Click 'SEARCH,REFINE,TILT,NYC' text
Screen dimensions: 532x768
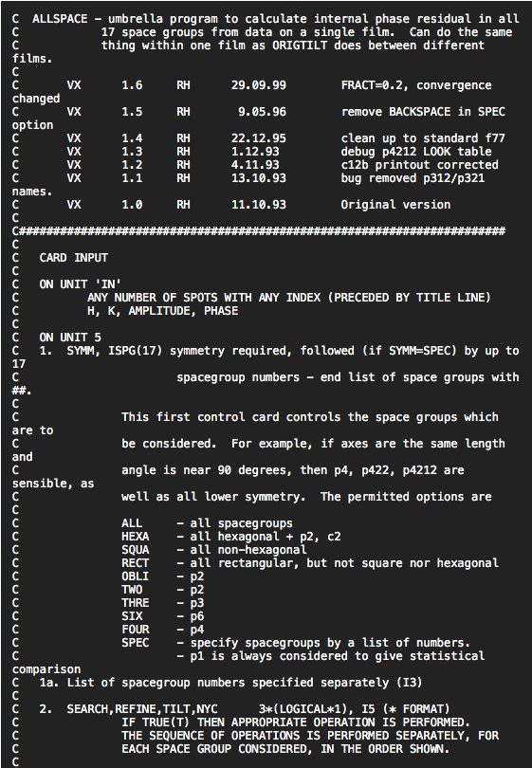pyautogui.click(x=142, y=709)
